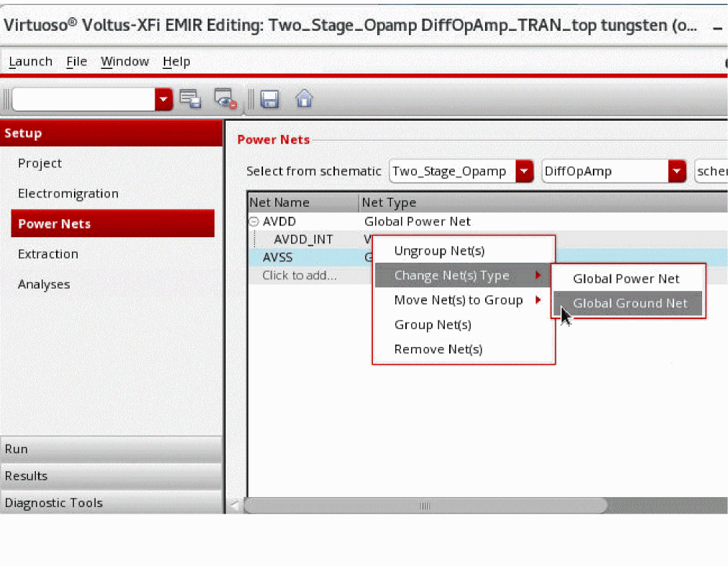Collapse the AVDD net tree node
The height and width of the screenshot is (566, 728).
click(254, 222)
